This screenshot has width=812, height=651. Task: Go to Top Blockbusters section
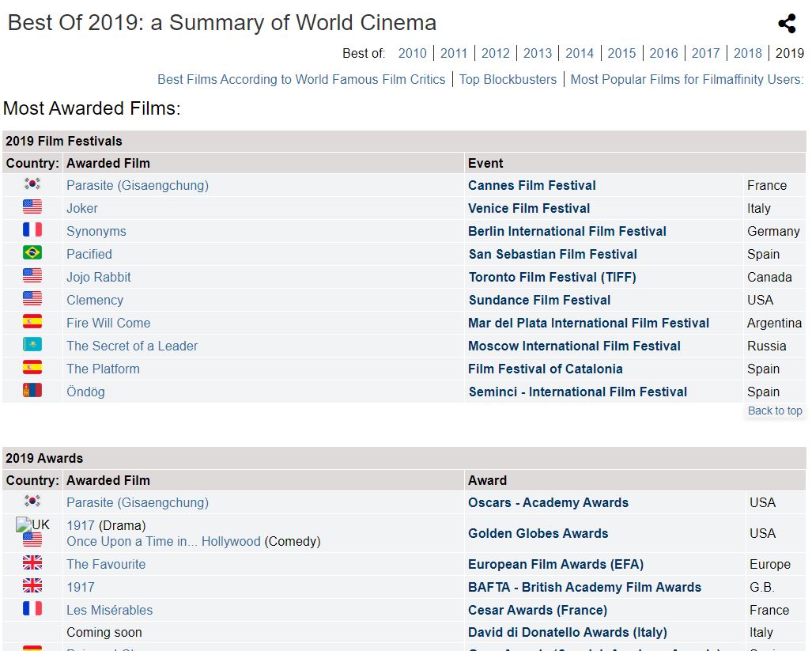tap(508, 79)
